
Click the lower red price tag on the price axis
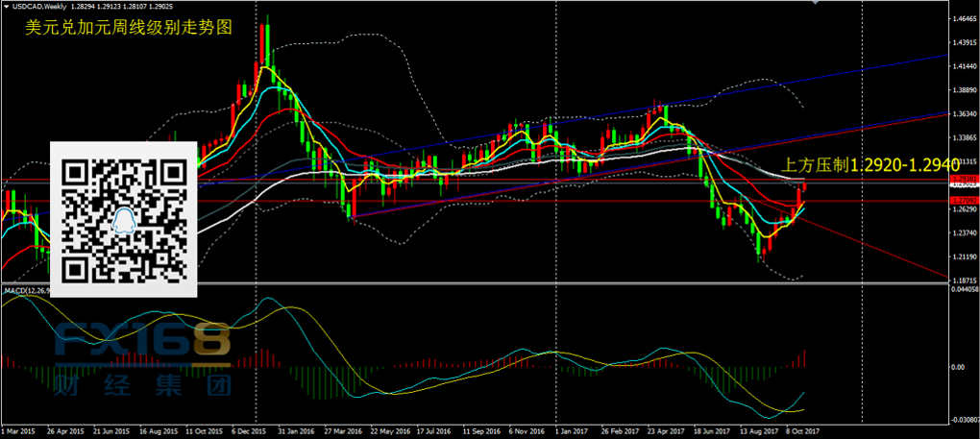point(963,200)
